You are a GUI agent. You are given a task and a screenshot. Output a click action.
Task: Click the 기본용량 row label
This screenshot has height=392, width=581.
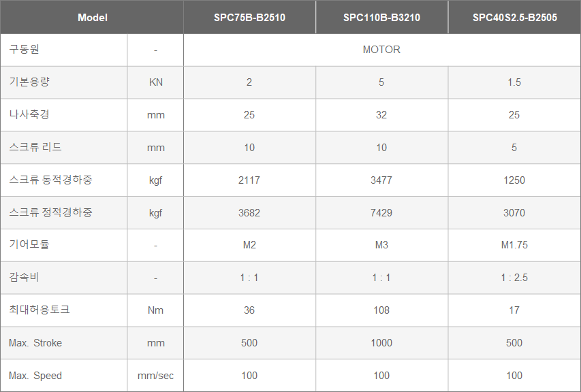[29, 82]
